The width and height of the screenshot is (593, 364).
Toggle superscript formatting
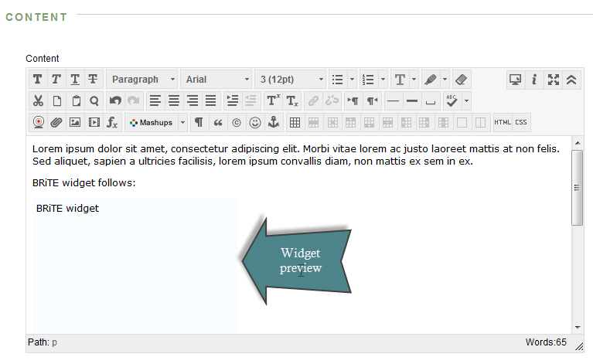273,101
